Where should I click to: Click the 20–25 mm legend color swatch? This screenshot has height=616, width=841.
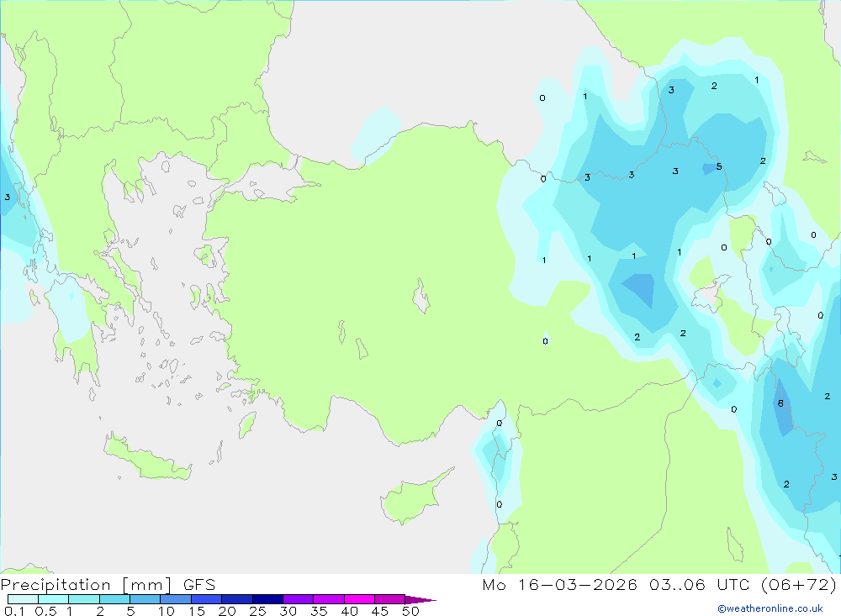tap(237, 599)
